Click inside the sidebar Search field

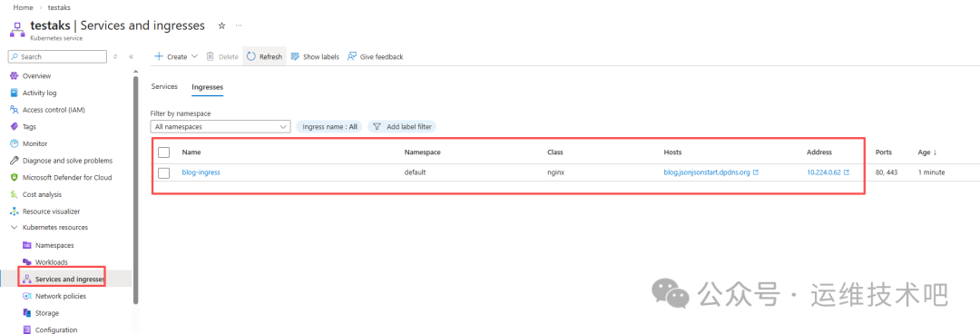57,57
